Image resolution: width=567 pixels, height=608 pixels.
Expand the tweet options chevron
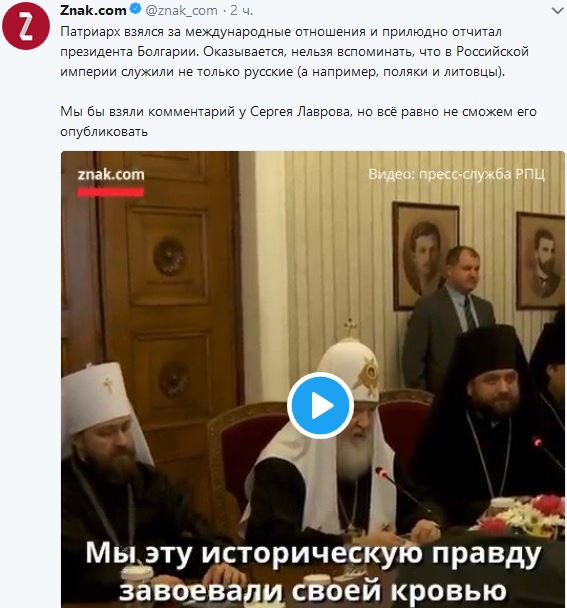tap(557, 11)
